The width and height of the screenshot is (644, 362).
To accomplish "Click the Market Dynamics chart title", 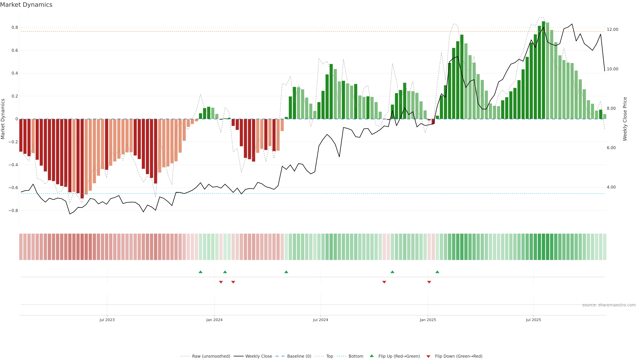I will [26, 5].
